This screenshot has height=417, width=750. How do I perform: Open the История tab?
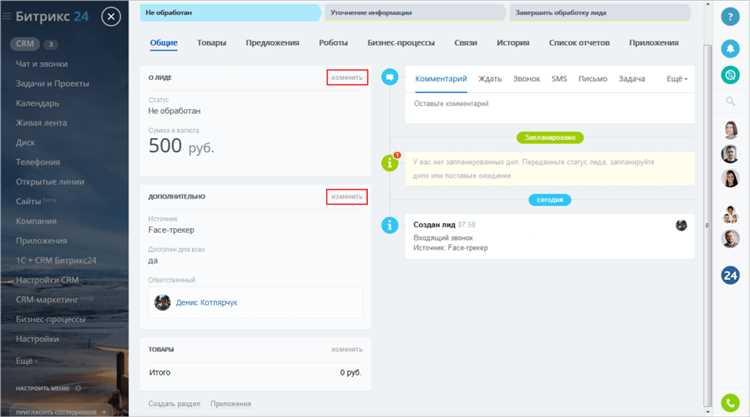(513, 43)
